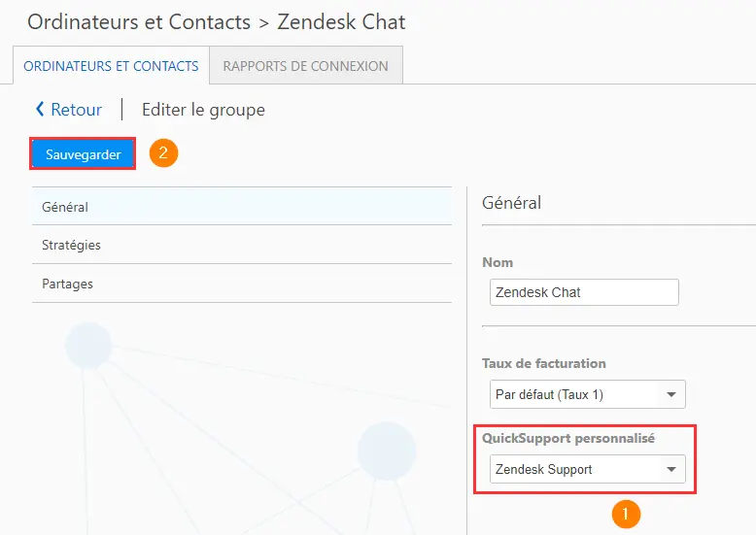Click Ordinateurs et Contacts in the breadcrumb title
This screenshot has width=756, height=535.
point(139,22)
